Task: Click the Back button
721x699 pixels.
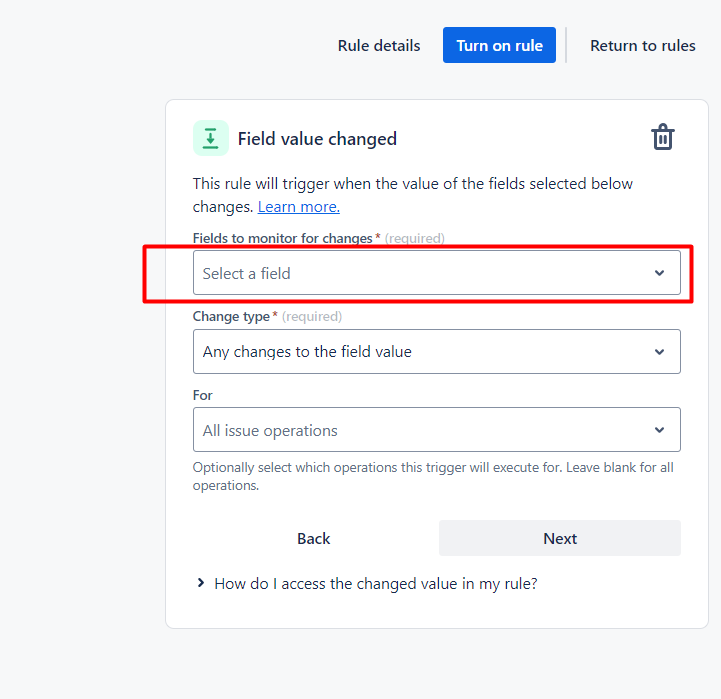Action: 313,538
